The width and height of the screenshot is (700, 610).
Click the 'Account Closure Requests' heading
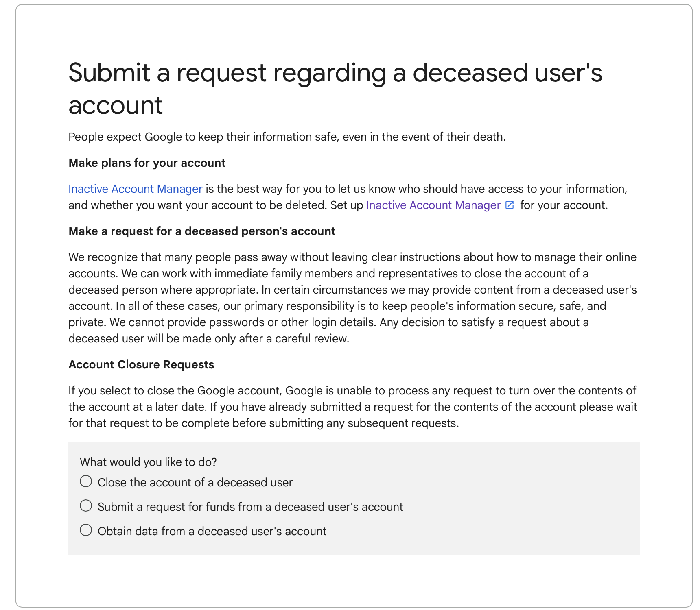tap(141, 364)
